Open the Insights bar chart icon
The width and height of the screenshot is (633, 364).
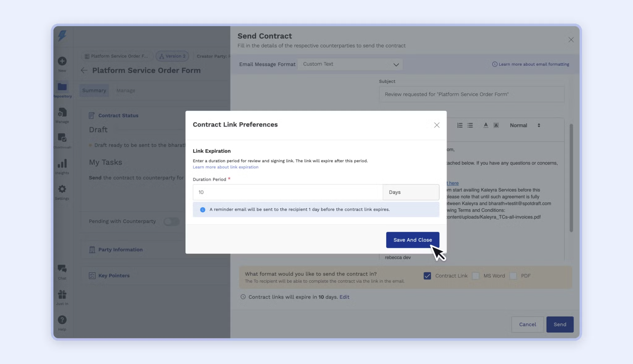pyautogui.click(x=62, y=164)
